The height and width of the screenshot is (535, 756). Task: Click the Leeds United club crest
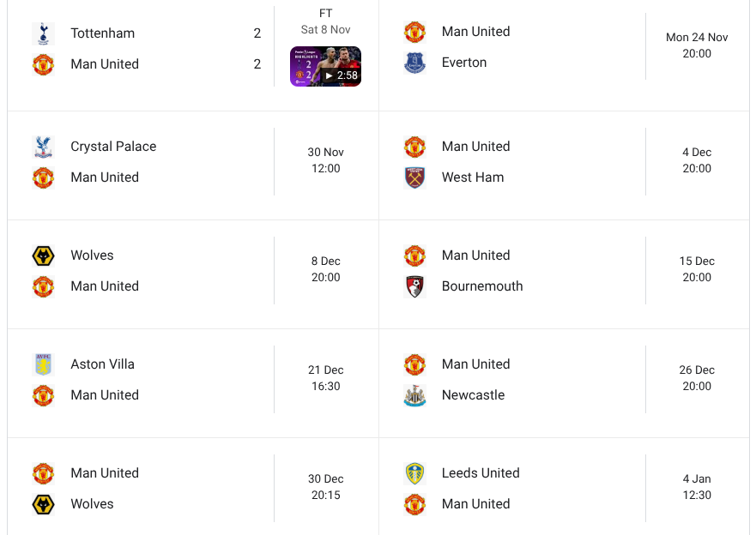414,473
